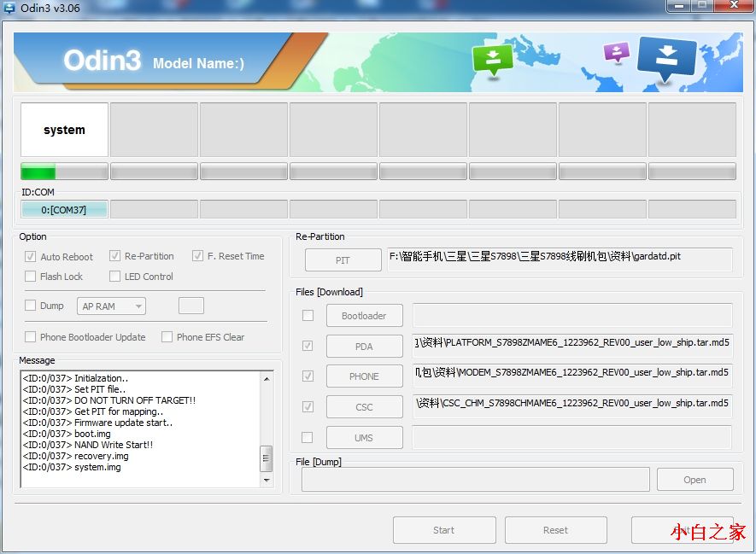Click the File Dump path field
Screen dimensions: 756x554
click(x=476, y=480)
